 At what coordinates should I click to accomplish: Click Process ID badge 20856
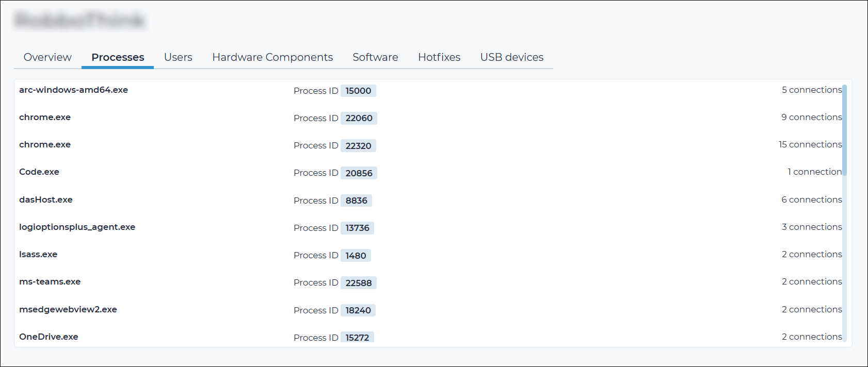tap(359, 173)
